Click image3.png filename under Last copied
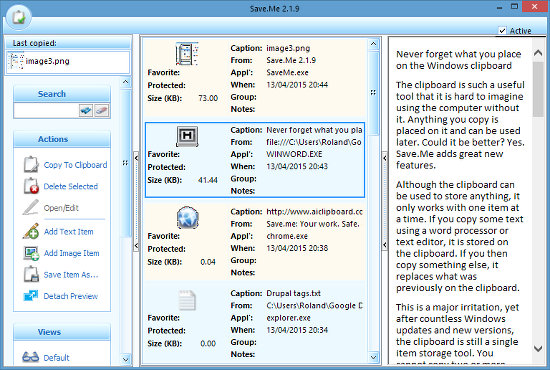The height and width of the screenshot is (370, 550). 47,61
